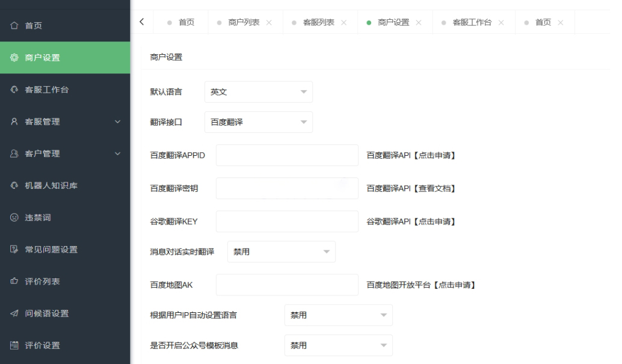The height and width of the screenshot is (364, 622).
Task: Open 评价设置 in the sidebar
Action: click(x=65, y=345)
